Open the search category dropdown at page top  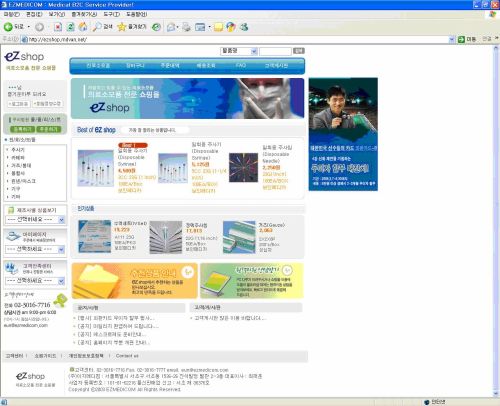coord(239,51)
